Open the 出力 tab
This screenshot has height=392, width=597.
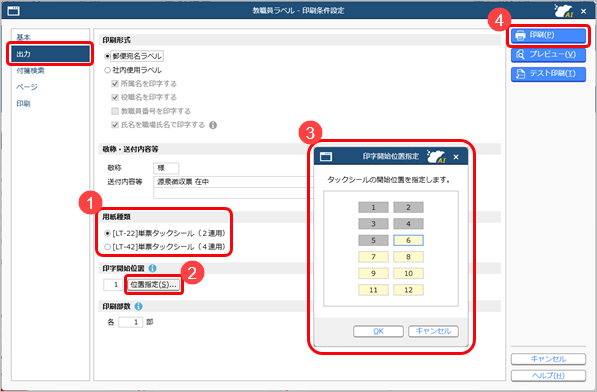pos(50,54)
